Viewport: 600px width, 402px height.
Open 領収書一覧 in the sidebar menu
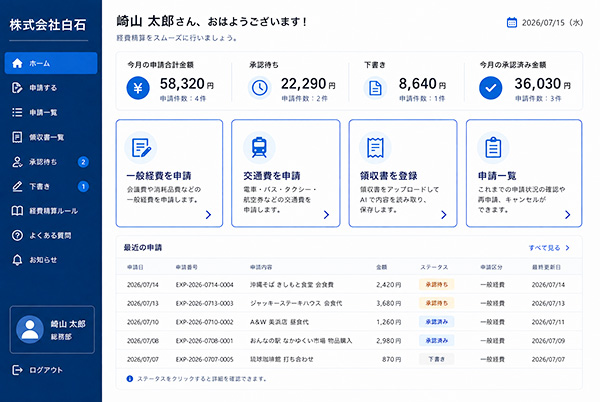pyautogui.click(x=51, y=137)
